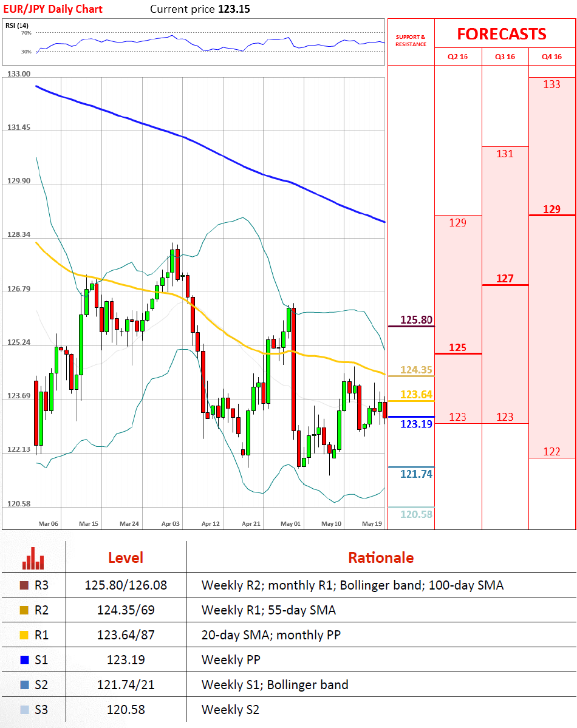577x728 pixels.
Task: Click the FORECASTS header
Action: (502, 34)
